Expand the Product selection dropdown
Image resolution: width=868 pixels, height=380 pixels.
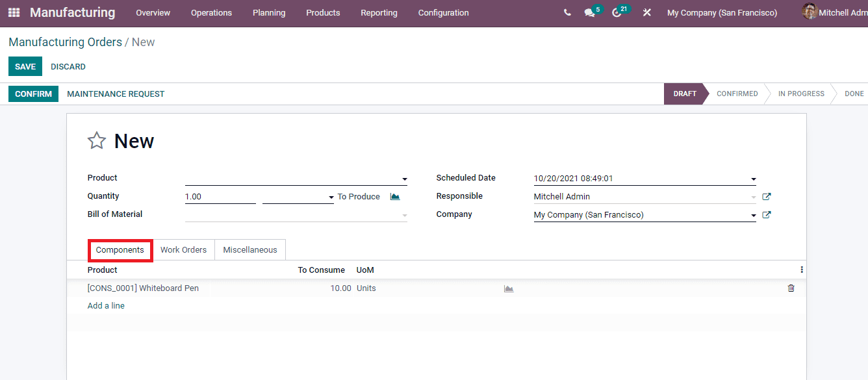coord(404,179)
